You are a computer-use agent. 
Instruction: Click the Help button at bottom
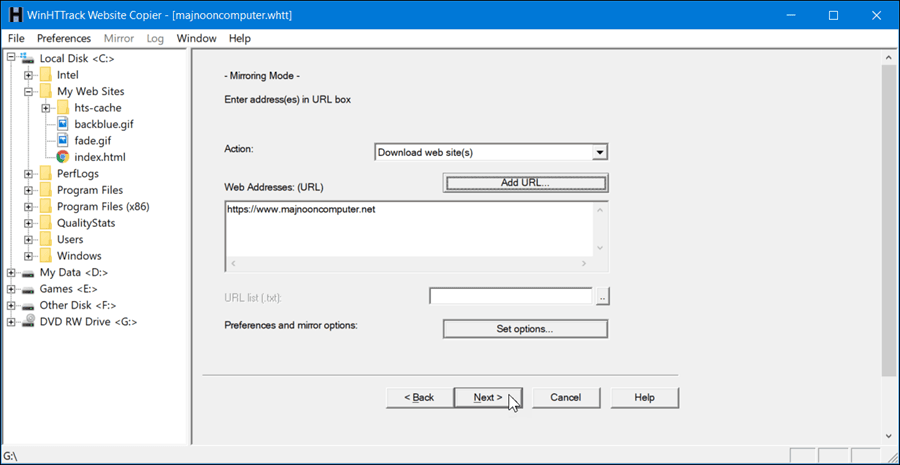645,397
